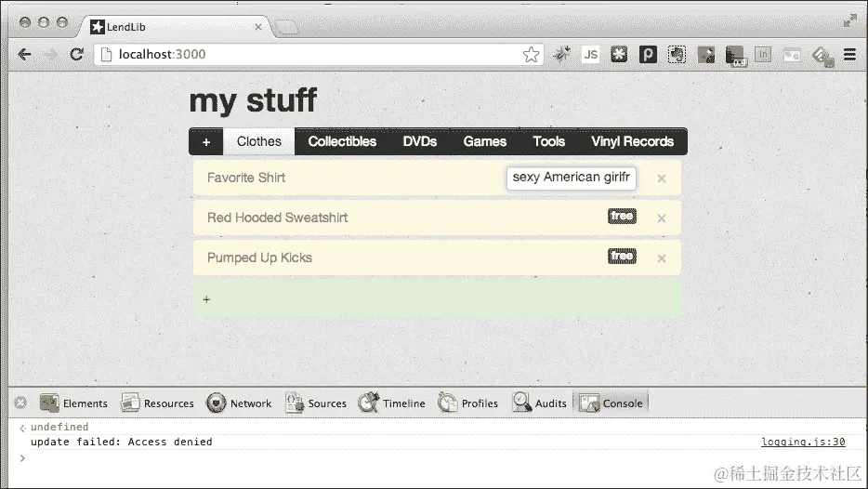Click the LinkedIn extension icon
The height and width of the screenshot is (489, 868).
click(763, 54)
